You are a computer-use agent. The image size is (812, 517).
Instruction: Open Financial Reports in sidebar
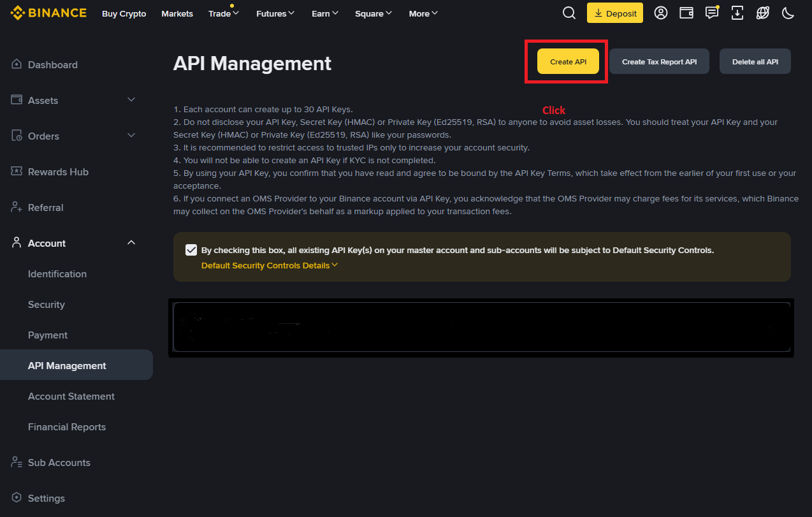point(67,426)
